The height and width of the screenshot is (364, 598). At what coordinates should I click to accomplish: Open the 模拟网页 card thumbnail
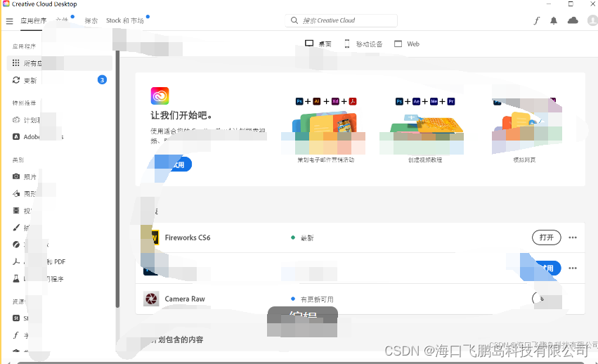pos(527,133)
